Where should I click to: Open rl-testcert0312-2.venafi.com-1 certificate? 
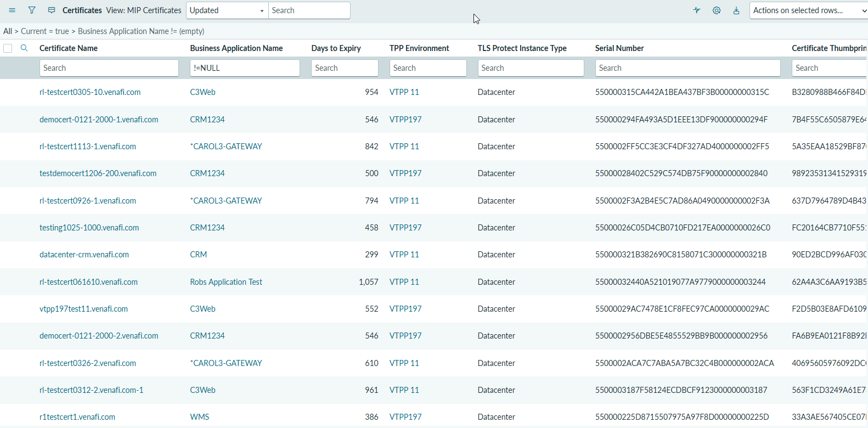91,390
